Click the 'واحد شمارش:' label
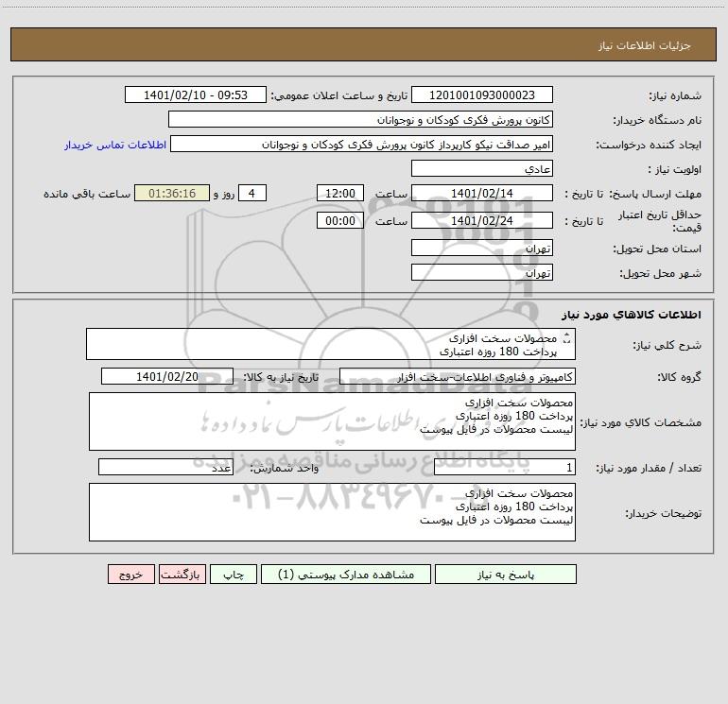 [x=285, y=468]
